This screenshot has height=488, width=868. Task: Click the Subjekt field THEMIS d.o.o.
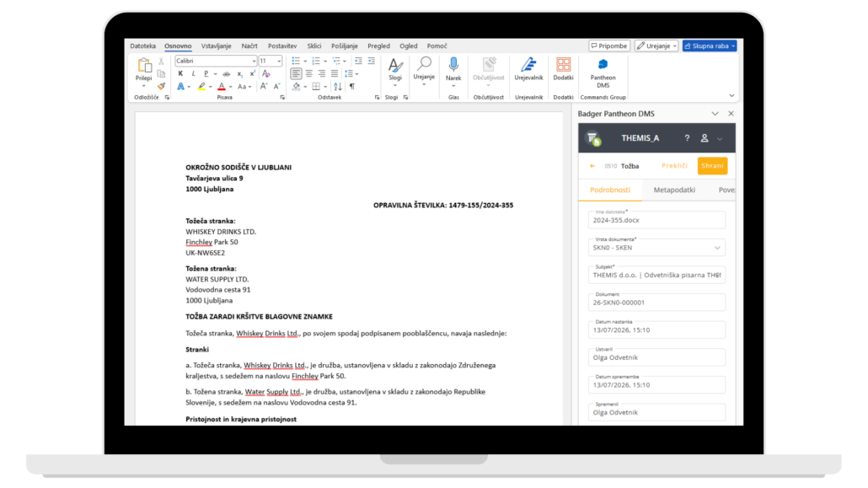click(656, 275)
